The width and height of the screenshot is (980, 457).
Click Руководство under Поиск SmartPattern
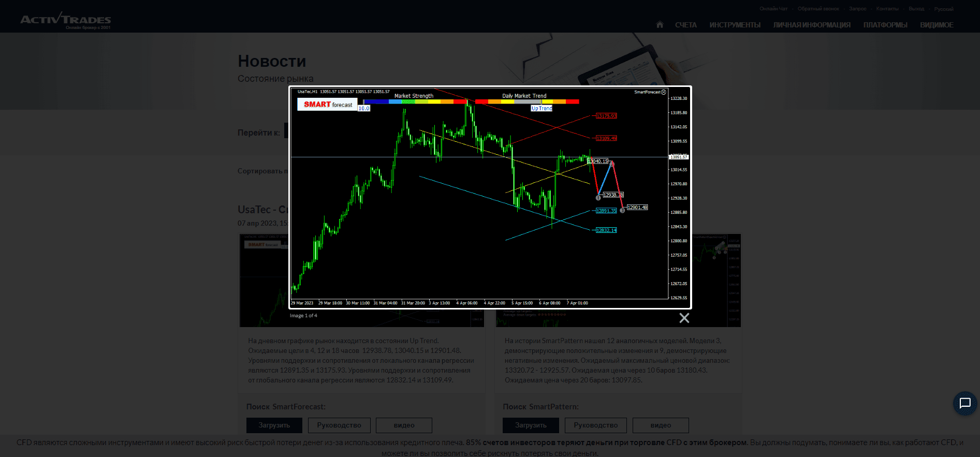pos(596,425)
